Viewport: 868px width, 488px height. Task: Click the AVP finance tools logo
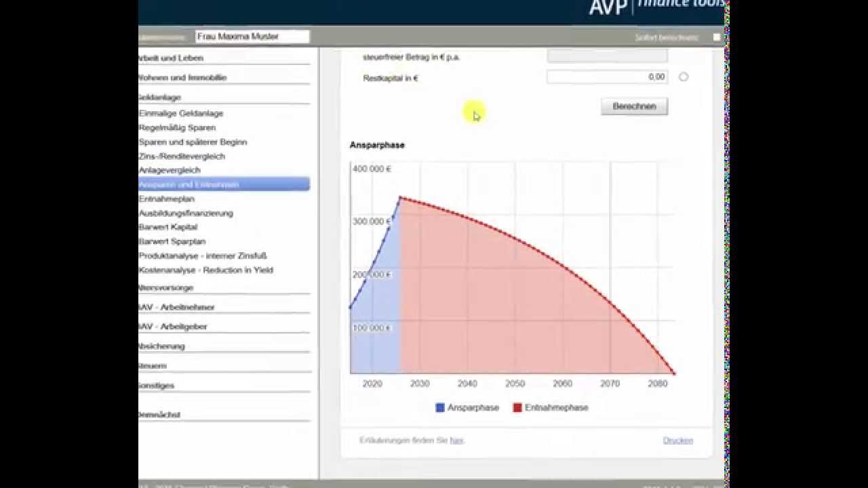pyautogui.click(x=658, y=6)
